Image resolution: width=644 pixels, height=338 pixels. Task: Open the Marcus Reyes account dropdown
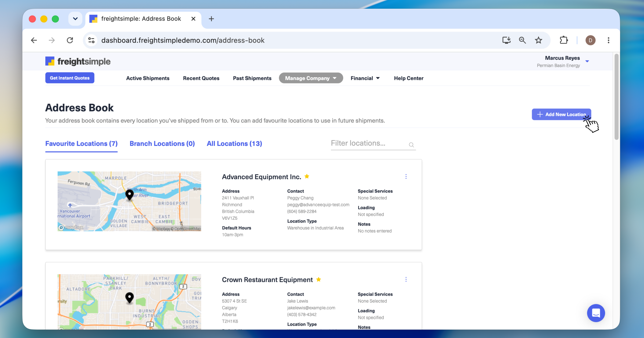(587, 61)
